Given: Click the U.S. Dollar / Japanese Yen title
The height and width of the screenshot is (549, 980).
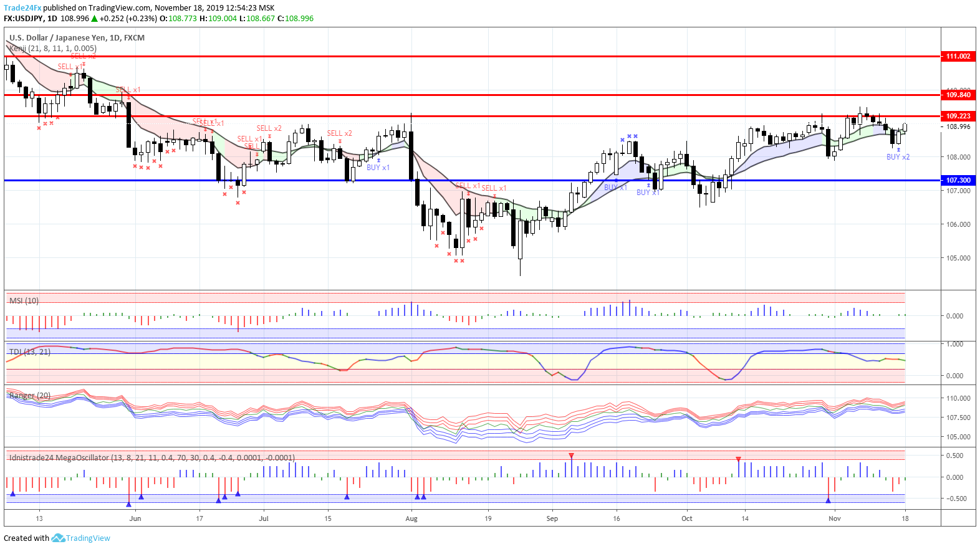Looking at the screenshot, I should pos(77,37).
